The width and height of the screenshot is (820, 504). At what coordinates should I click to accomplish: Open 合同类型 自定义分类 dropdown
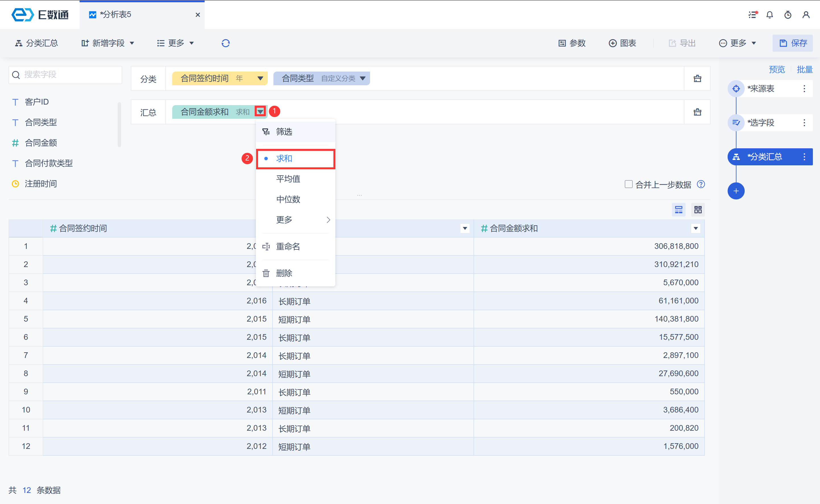(x=362, y=79)
